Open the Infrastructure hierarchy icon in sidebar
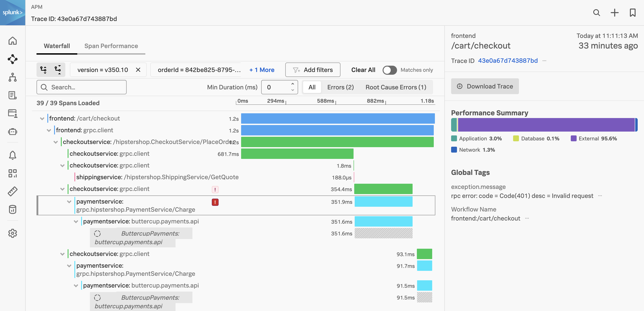 pos(12,77)
